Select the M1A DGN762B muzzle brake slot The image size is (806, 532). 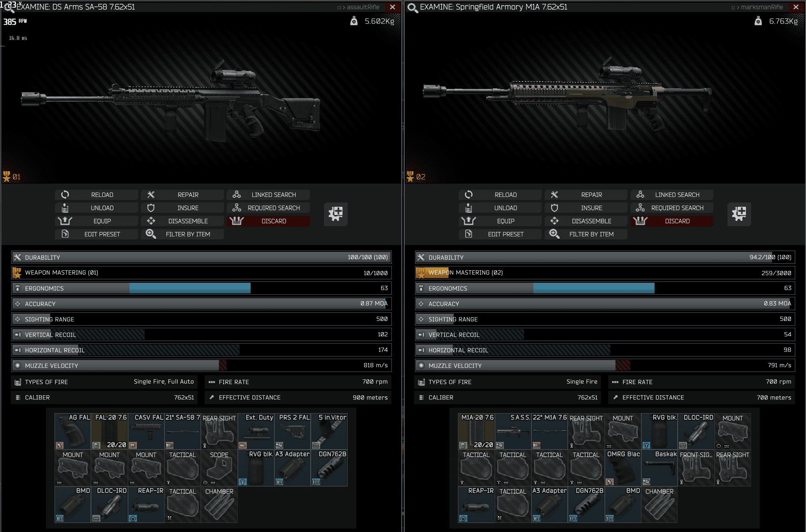click(x=586, y=505)
